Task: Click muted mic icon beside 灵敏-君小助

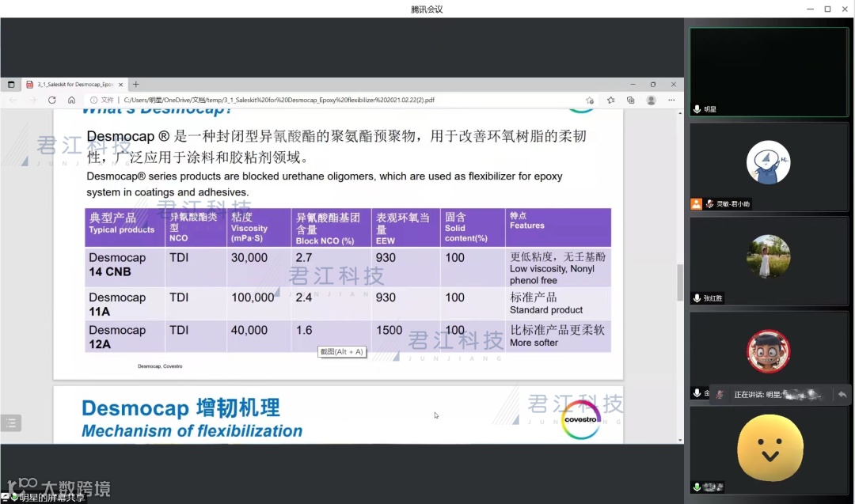Action: click(x=709, y=204)
